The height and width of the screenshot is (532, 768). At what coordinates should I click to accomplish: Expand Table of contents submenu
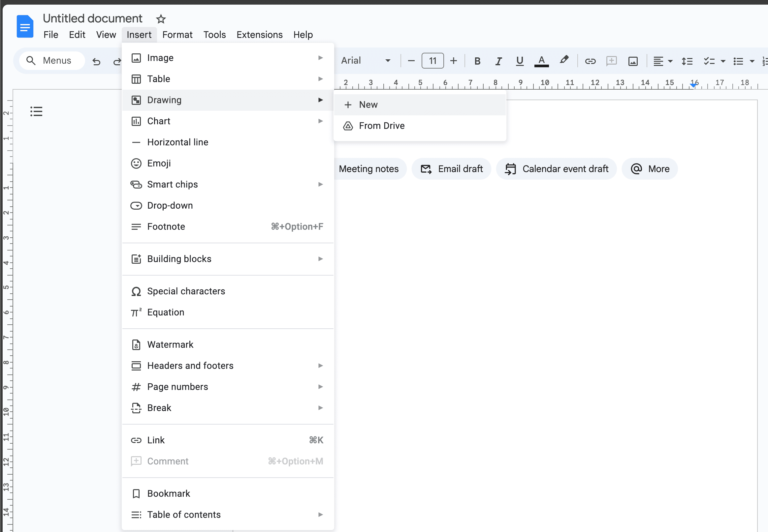(228, 515)
